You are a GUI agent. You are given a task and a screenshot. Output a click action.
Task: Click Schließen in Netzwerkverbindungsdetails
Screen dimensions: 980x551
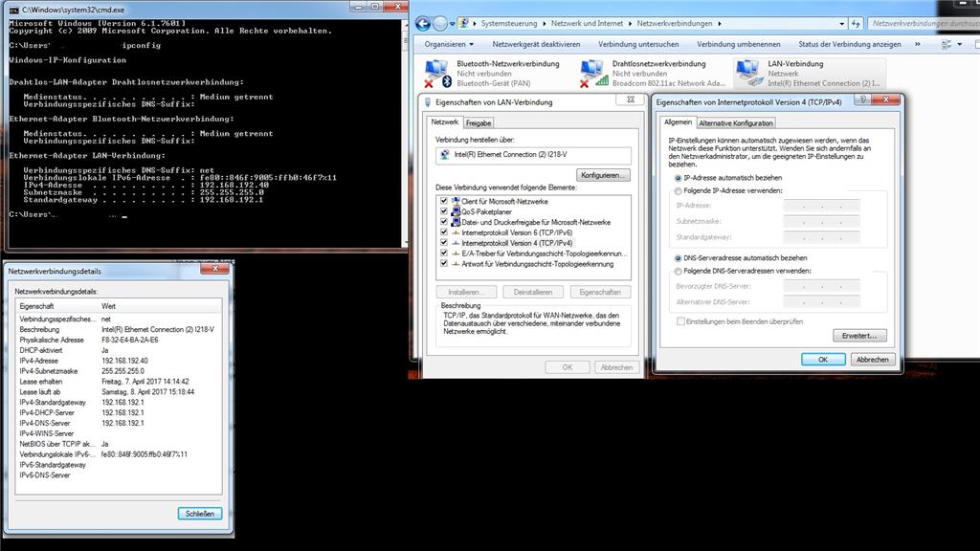point(199,514)
